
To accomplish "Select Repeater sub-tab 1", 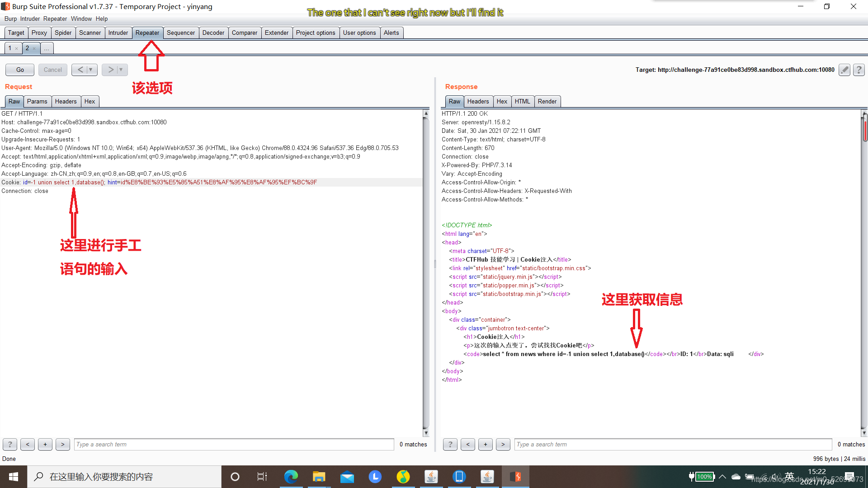I will pyautogui.click(x=10, y=48).
